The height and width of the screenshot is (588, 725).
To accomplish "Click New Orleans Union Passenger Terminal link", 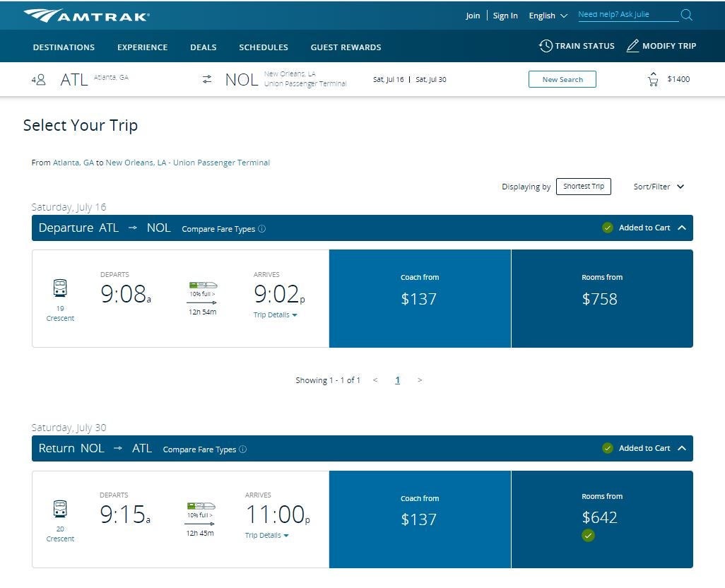I will click(x=188, y=163).
